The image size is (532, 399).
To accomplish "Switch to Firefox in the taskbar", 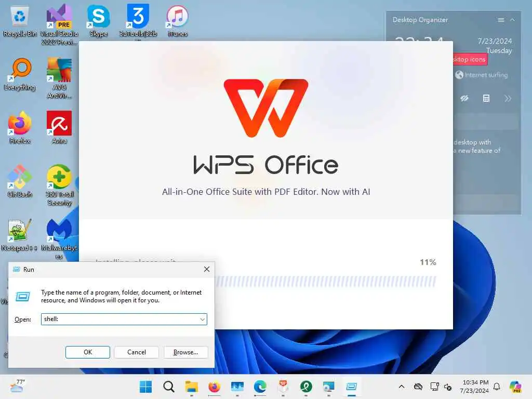I will pyautogui.click(x=214, y=387).
